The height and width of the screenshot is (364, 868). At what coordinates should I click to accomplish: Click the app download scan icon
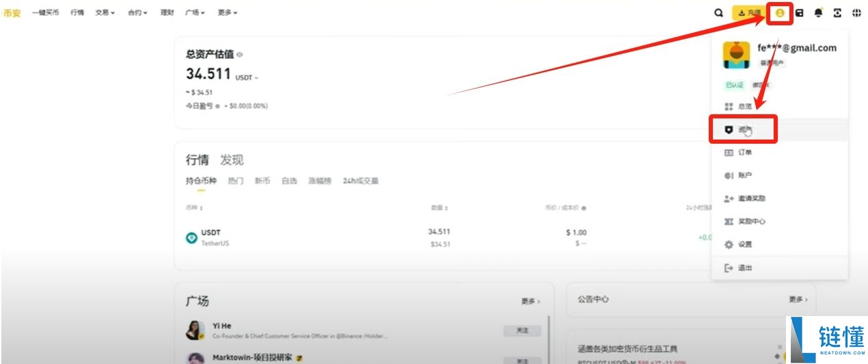coord(837,13)
